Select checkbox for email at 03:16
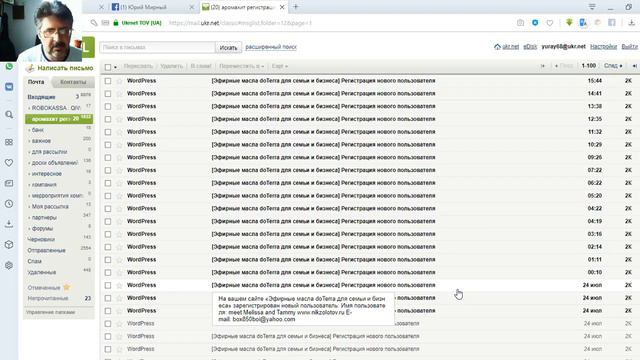The width and height of the screenshot is (640, 360). (108, 234)
